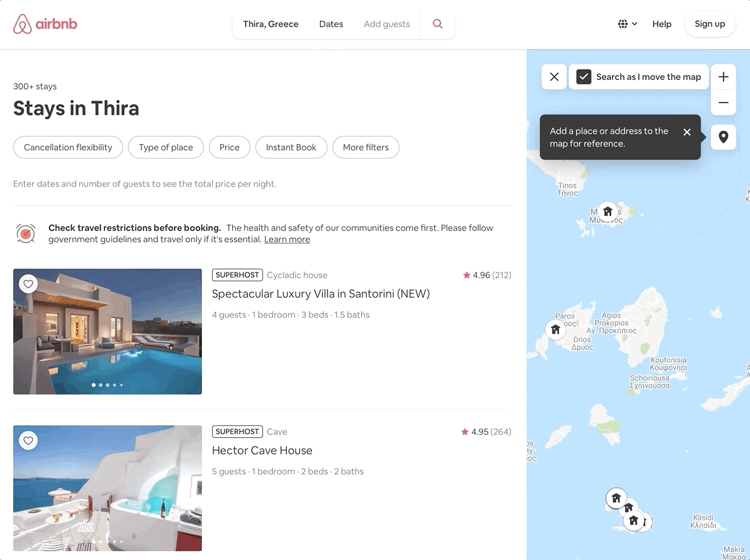Open the Add guests field
Image resolution: width=750 pixels, height=560 pixels.
pos(386,24)
